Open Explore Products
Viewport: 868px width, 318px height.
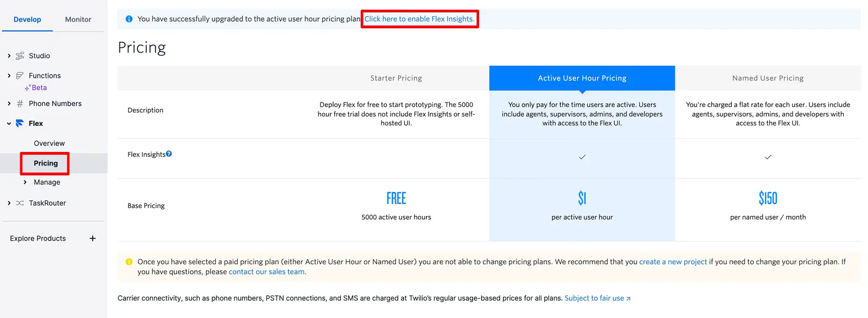38,238
